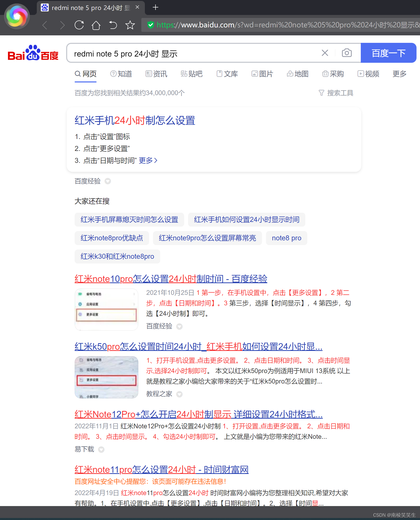This screenshot has height=520, width=420.
Task: Switch to the 视频 tab
Action: (x=368, y=74)
